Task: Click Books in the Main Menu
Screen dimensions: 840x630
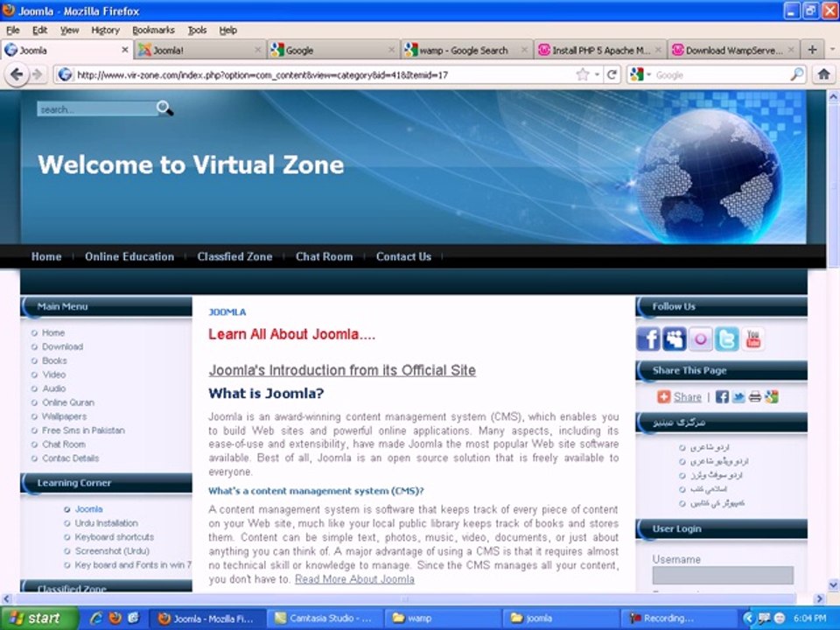Action: pyautogui.click(x=54, y=360)
